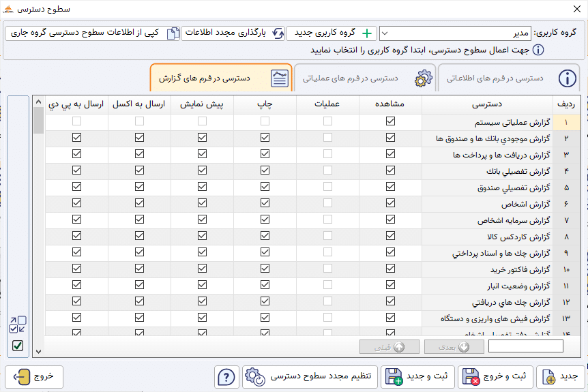Click row number ۱ cell
The height and width of the screenshot is (392, 588).
[x=566, y=122]
